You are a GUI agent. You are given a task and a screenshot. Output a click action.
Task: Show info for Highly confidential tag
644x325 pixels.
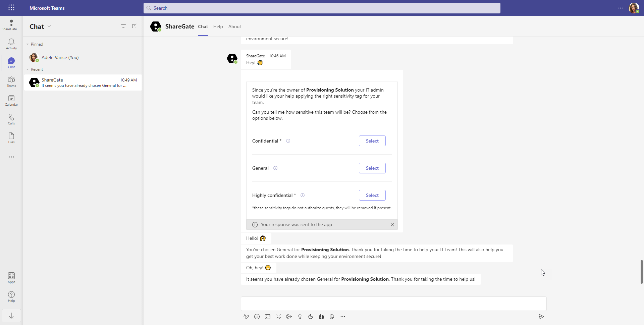click(x=303, y=195)
